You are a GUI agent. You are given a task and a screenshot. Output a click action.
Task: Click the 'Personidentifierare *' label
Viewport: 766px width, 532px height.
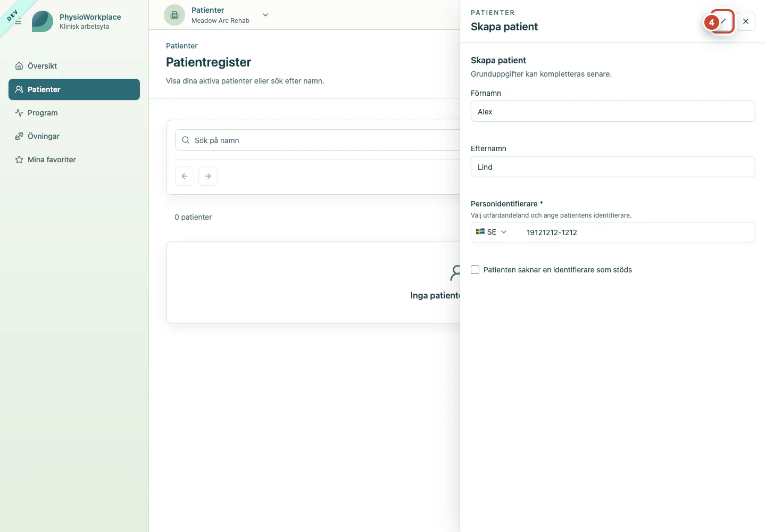click(507, 204)
